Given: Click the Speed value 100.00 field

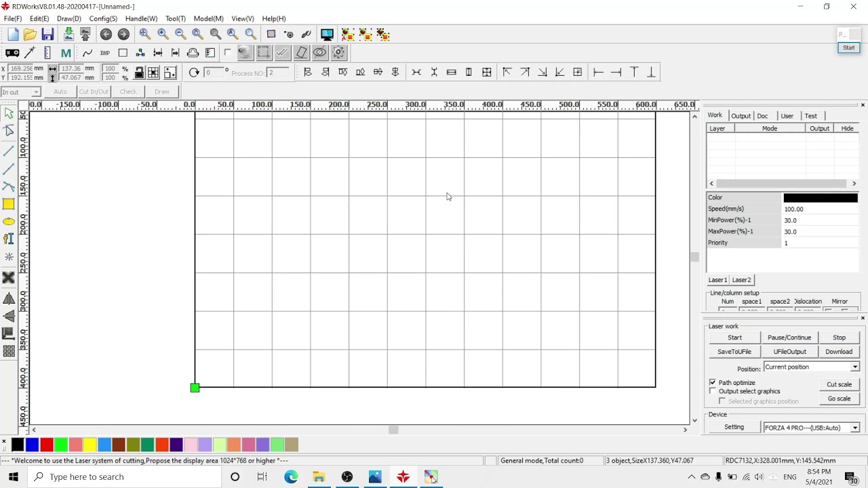Looking at the screenshot, I should [821, 209].
